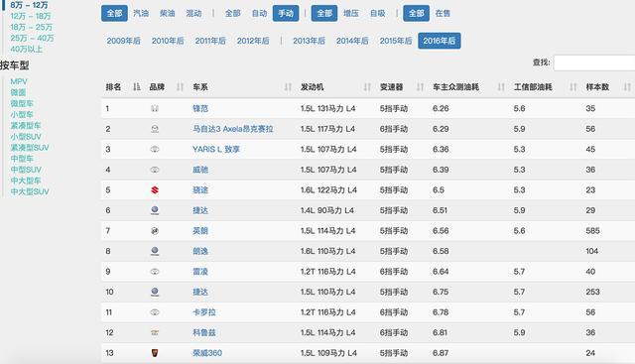Open the 荣威360 car series link
The width and height of the screenshot is (635, 364).
207,353
